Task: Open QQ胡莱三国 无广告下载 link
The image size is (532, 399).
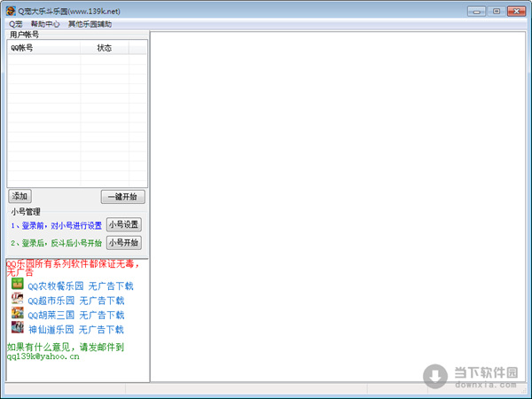Action: click(x=76, y=315)
